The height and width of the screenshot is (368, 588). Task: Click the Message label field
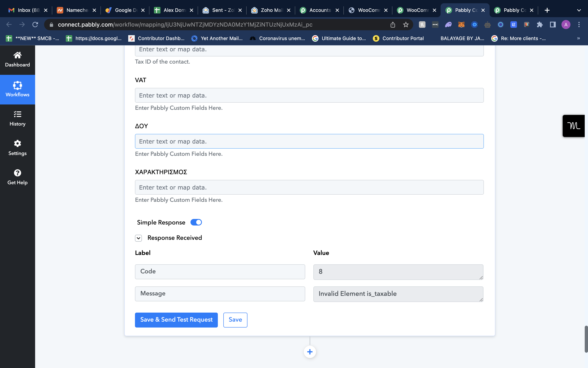coord(220,294)
